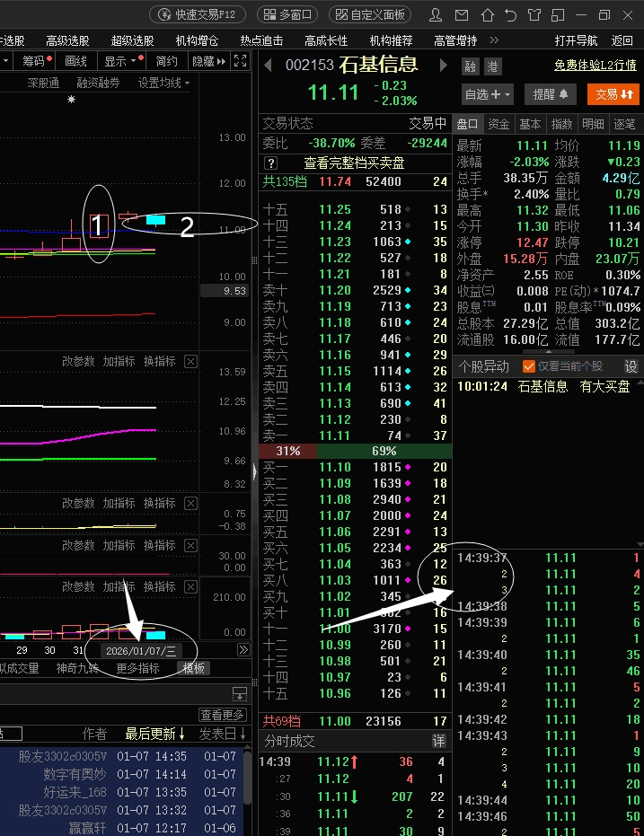Open 筹码 chart toolbar option
Screen dimensions: 644x836
(36, 61)
